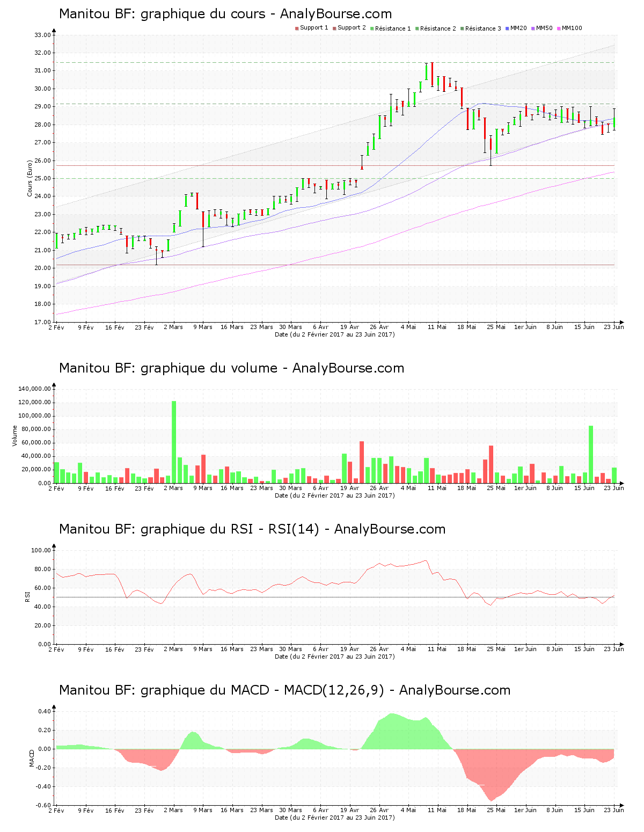The image size is (644, 832).
Task: Click the 'graphique du volume' chart title
Action: tap(231, 368)
